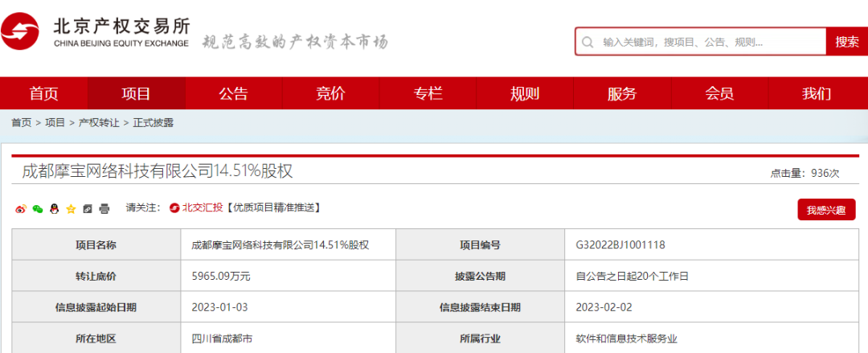Screen dimensions: 868x353
Task: Open the 会员 navigation tab
Action: point(719,93)
